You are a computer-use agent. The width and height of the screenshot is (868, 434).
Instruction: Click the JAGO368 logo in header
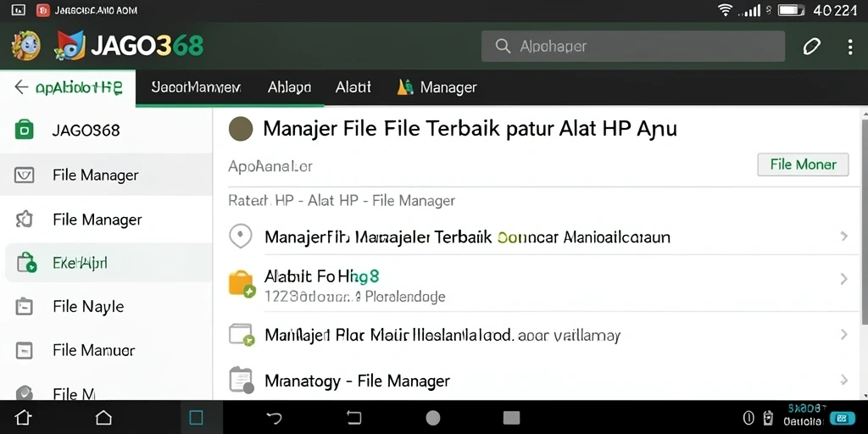coord(129,46)
